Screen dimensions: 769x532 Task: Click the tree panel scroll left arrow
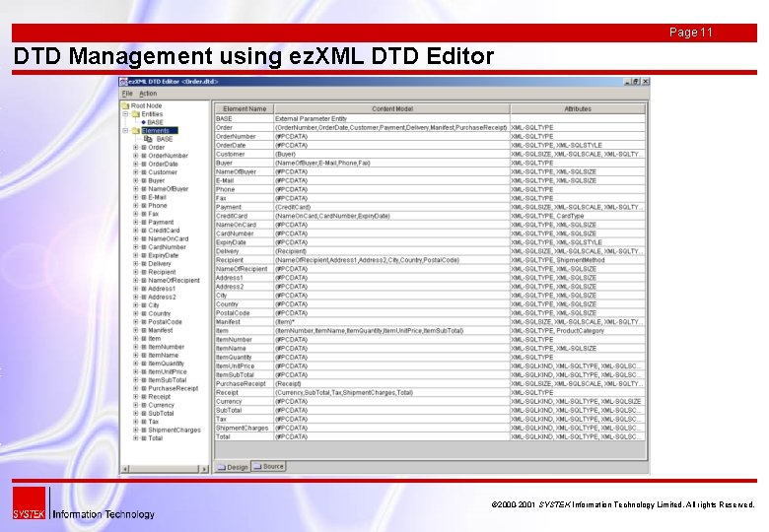pos(125,469)
